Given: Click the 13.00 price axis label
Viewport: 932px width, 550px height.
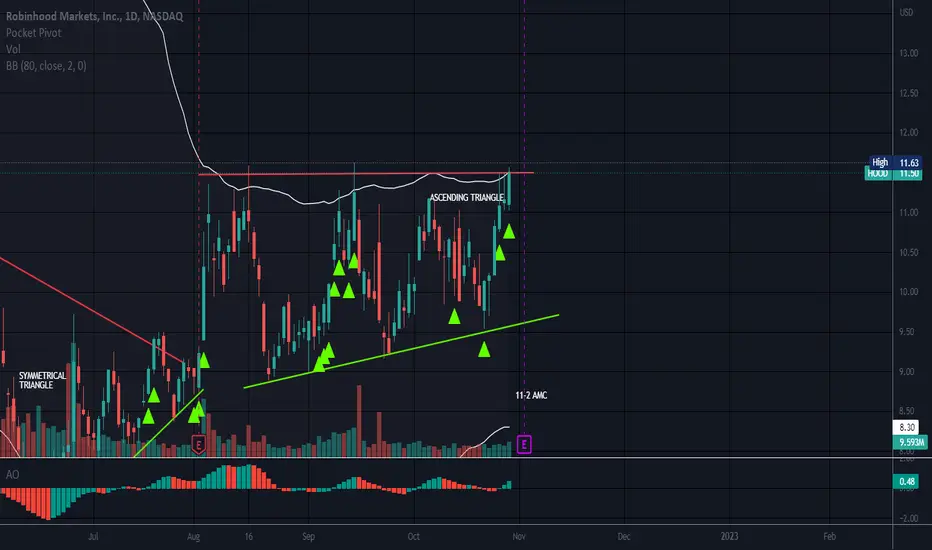Looking at the screenshot, I should click(909, 53).
